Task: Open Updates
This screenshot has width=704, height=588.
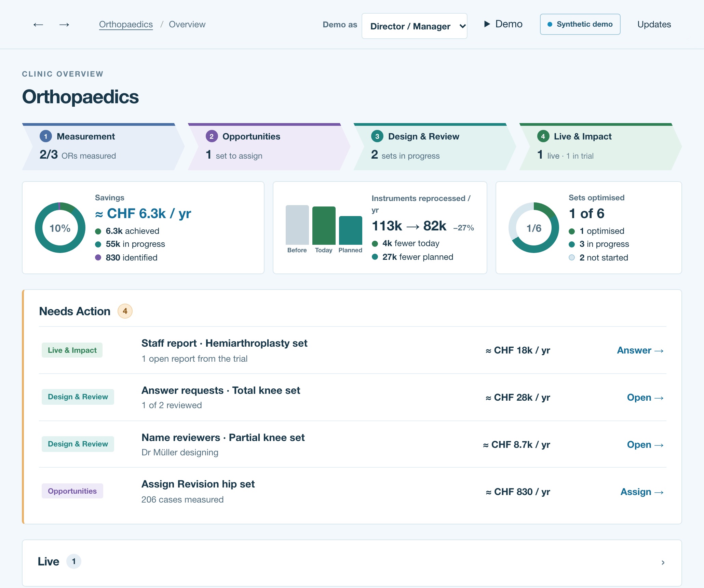Action: [654, 25]
